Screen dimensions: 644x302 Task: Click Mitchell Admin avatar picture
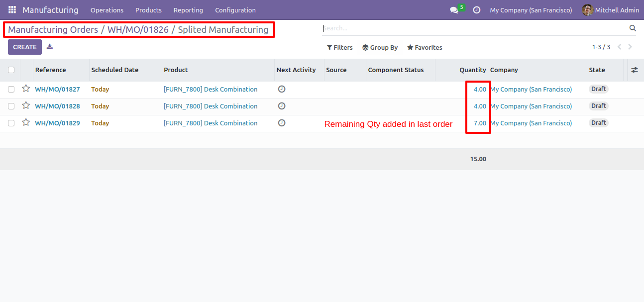click(587, 10)
